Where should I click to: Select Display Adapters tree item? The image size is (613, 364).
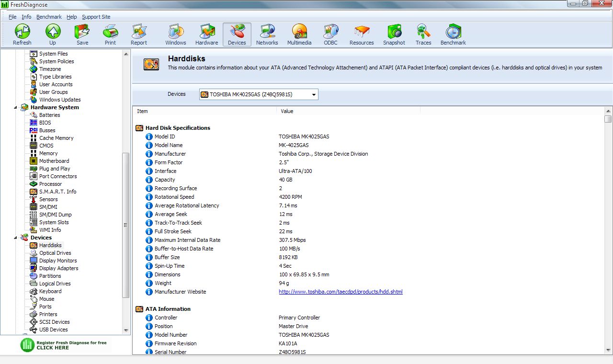[x=58, y=268]
